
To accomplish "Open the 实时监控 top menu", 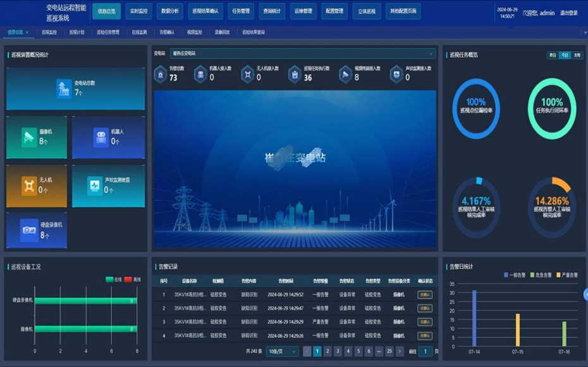I will tap(138, 11).
